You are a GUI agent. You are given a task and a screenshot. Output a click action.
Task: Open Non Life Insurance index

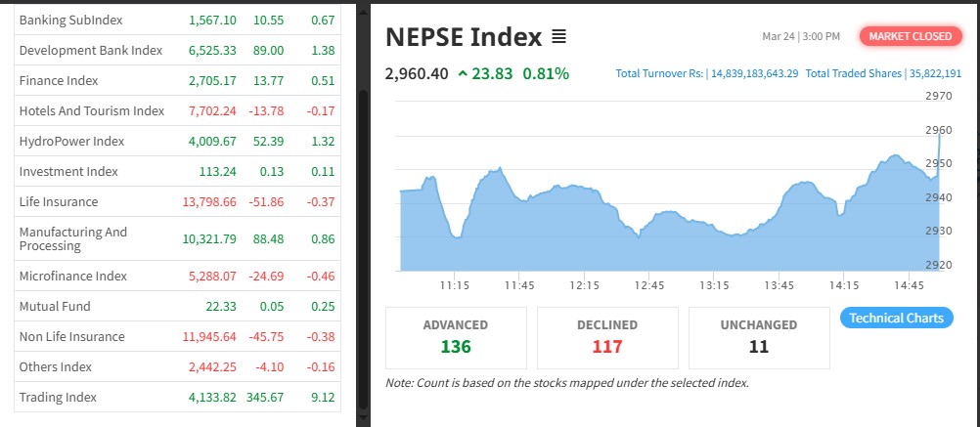[72, 336]
